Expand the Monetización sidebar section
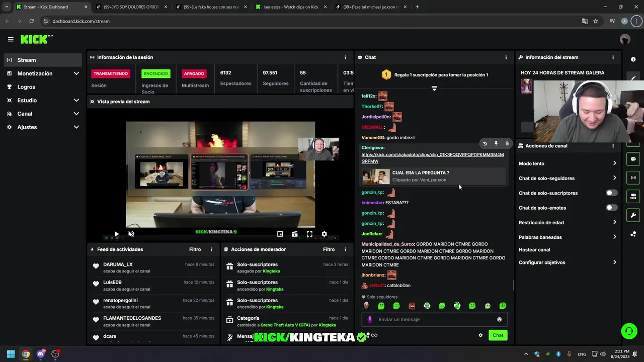This screenshot has height=362, width=644. pos(76,73)
